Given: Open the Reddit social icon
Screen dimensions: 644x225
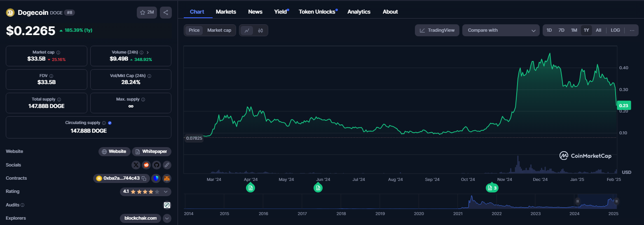Looking at the screenshot, I should click(x=146, y=165).
